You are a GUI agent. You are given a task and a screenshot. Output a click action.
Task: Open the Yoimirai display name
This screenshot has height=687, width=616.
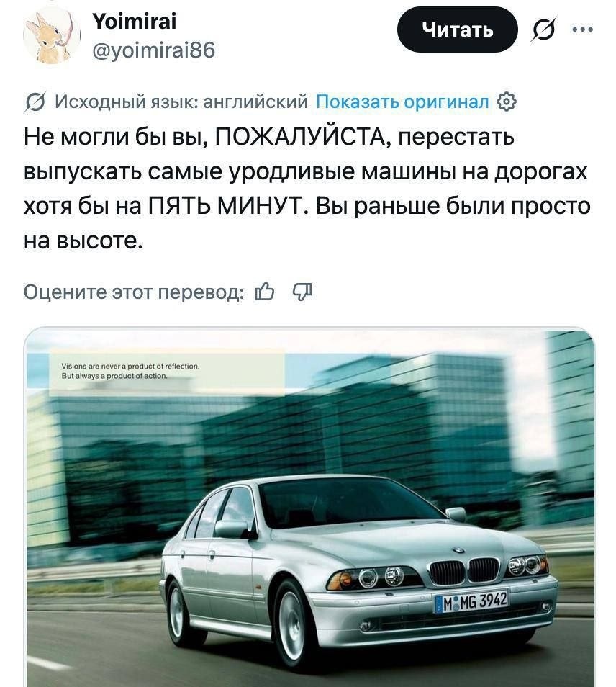135,21
